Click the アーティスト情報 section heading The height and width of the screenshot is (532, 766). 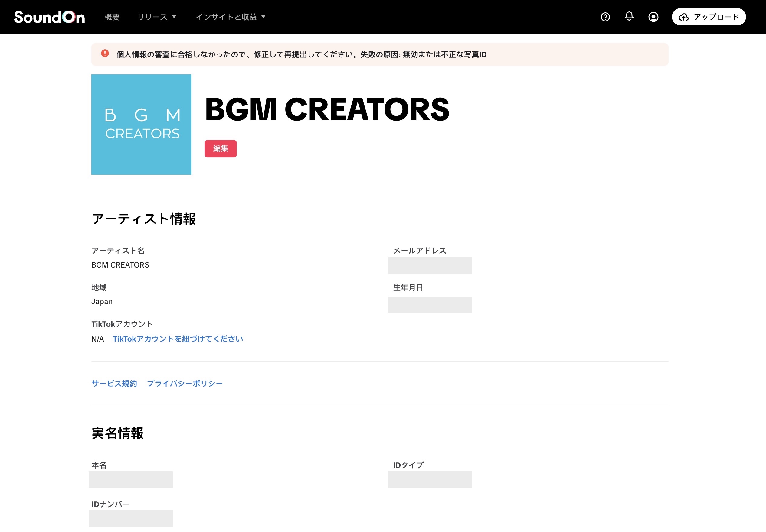click(144, 219)
